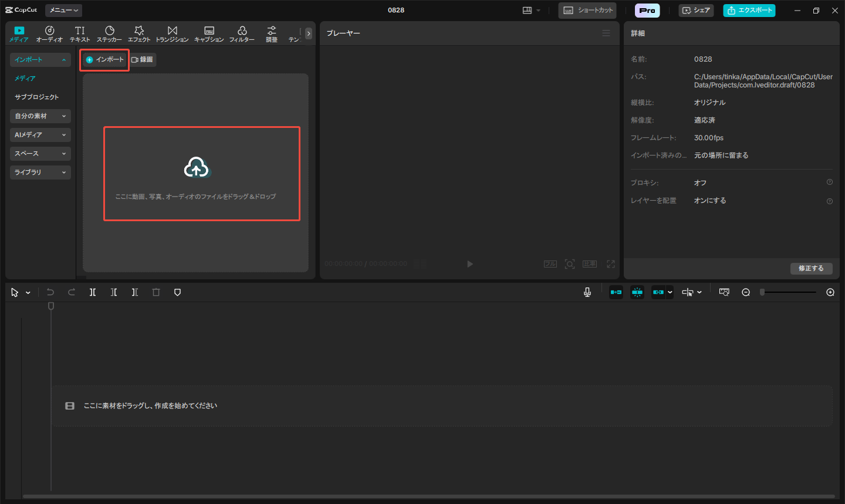Screen dimensions: 845x504
Task: Select サブプロジェクト in the sidebar
Action: coord(37,97)
